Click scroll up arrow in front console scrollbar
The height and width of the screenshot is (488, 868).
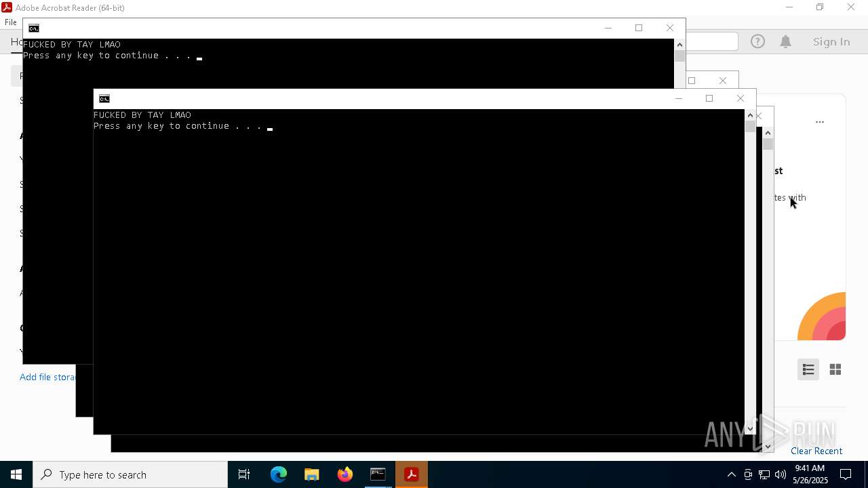pos(750,115)
